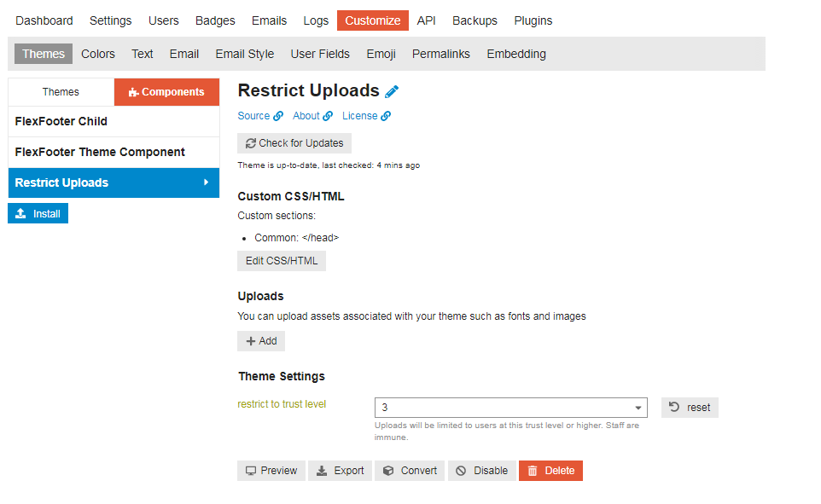Viewport: 821px width, 504px height.
Task: Open the trust level dropdown arrow
Action: pos(638,408)
